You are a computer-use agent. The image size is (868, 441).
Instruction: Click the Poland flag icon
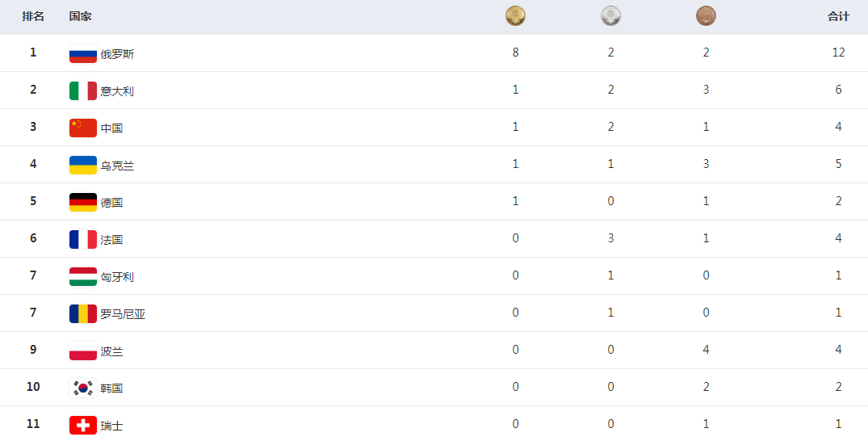(x=83, y=351)
